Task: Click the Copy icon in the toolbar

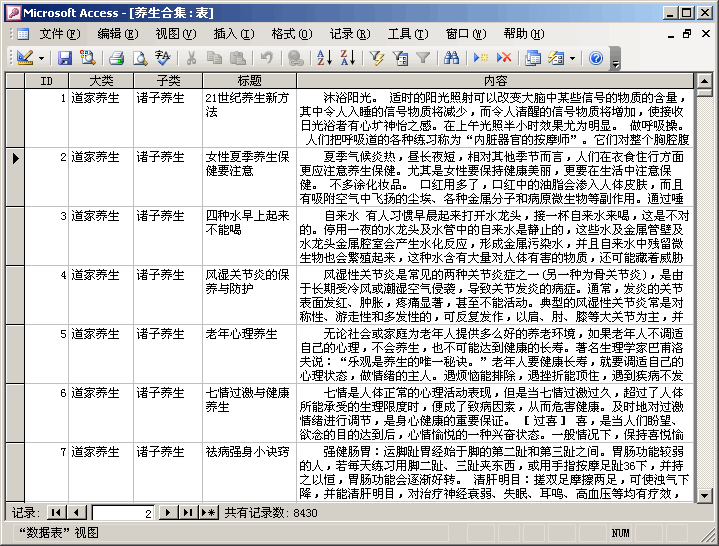Action: click(214, 58)
